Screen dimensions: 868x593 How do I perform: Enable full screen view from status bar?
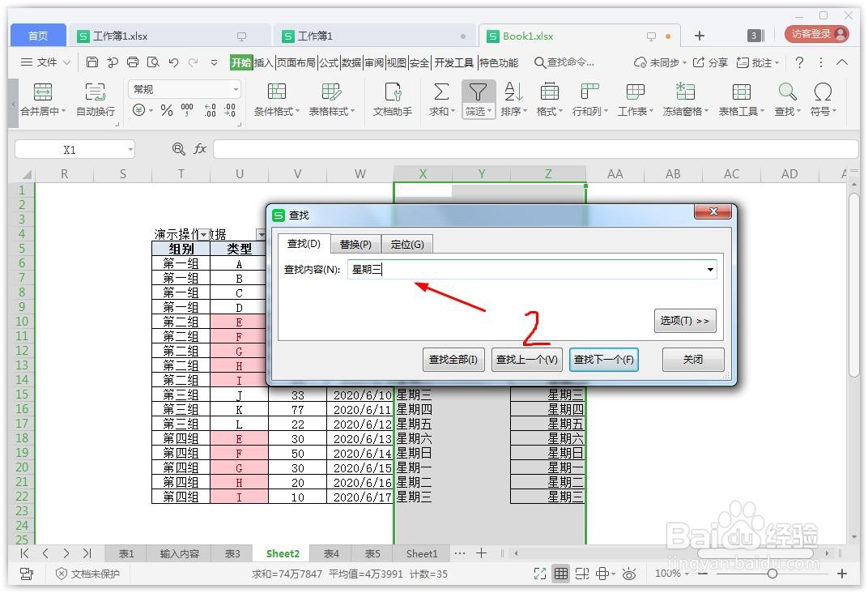[x=540, y=573]
